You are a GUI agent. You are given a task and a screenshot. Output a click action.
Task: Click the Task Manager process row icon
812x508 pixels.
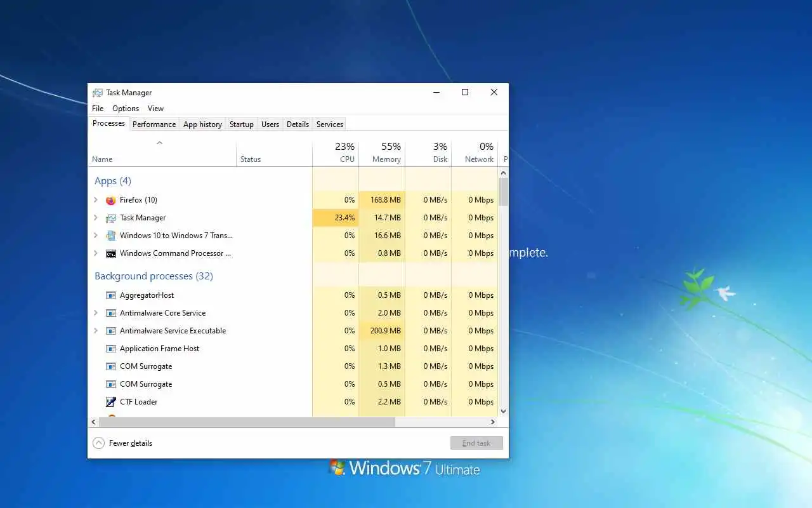pos(111,218)
